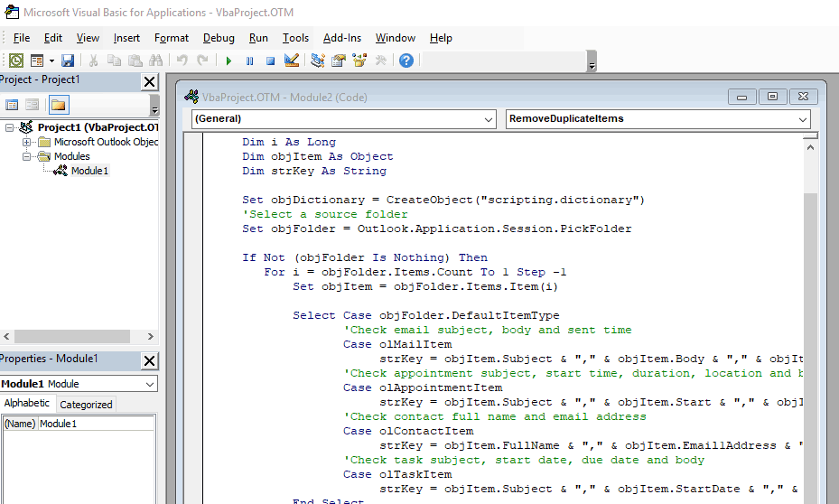Screen dimensions: 839x504
Task: Click the (Name) Module1 property value field
Action: [97, 424]
